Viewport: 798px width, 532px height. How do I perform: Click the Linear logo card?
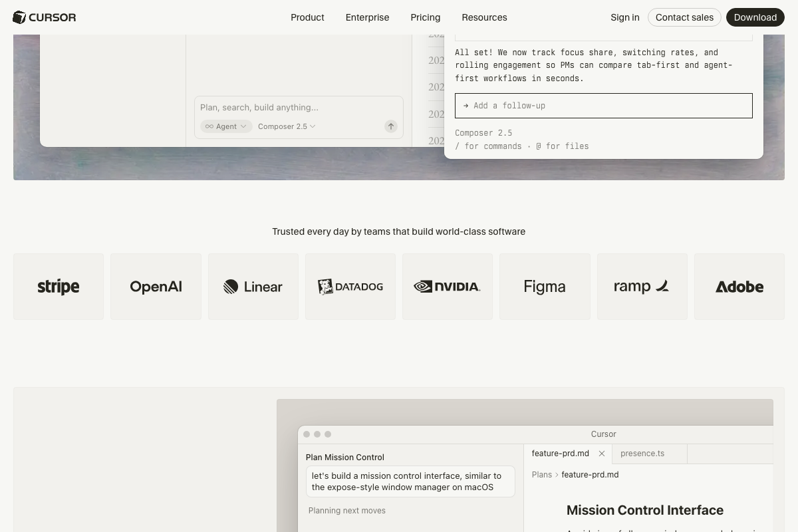click(253, 287)
